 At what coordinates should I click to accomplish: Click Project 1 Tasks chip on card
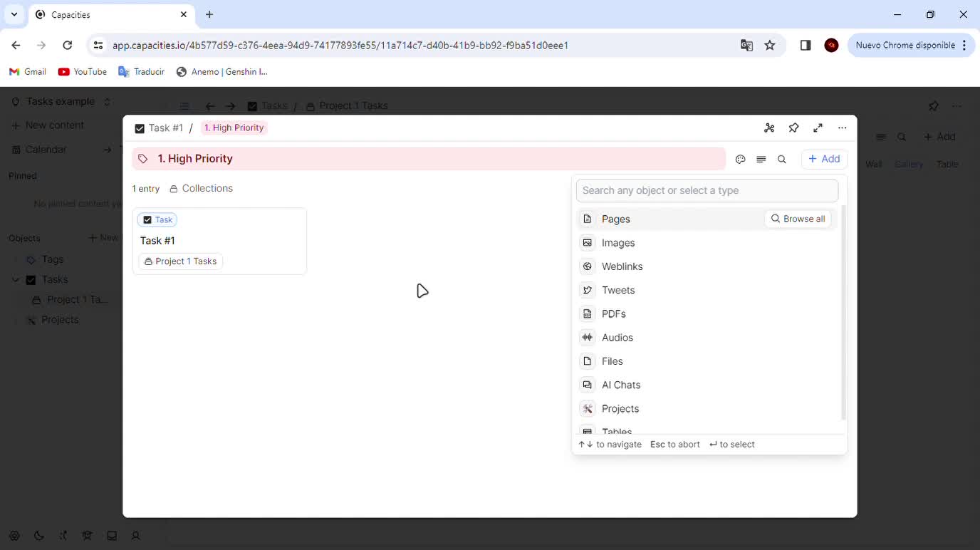point(181,261)
